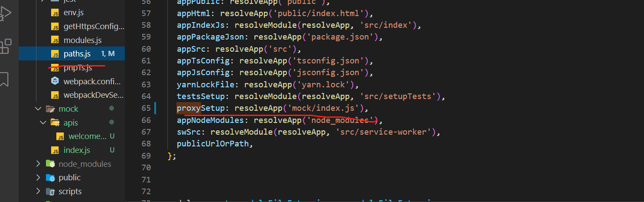The image size is (644, 202).
Task: Open index.js under mock folder
Action: click(x=77, y=150)
